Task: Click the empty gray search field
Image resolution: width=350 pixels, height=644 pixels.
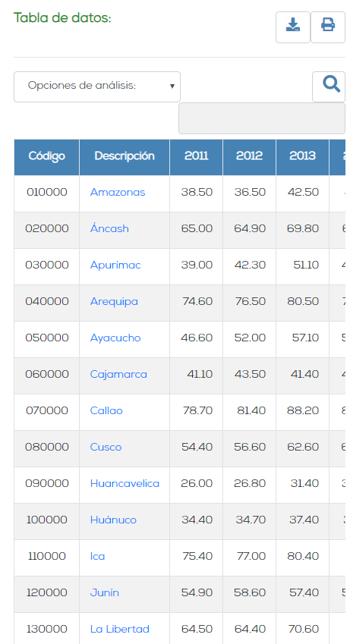Action: click(262, 118)
